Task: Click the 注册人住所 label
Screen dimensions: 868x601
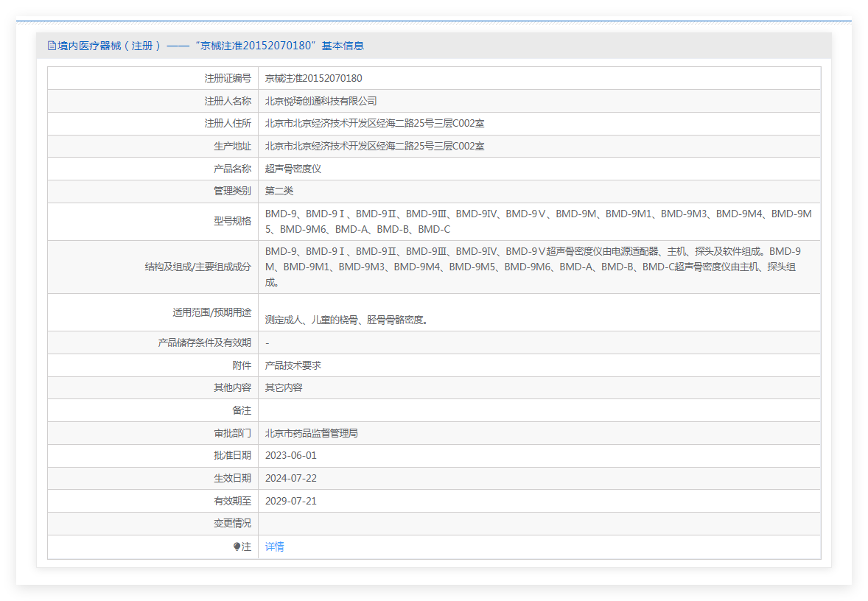Action: (x=228, y=124)
